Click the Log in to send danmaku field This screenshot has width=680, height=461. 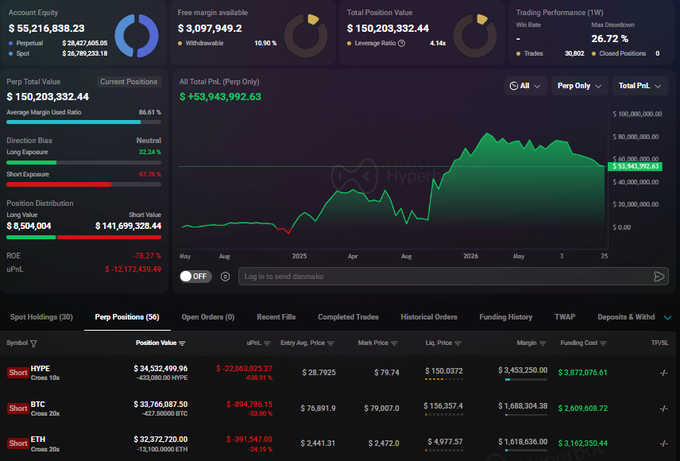point(453,277)
